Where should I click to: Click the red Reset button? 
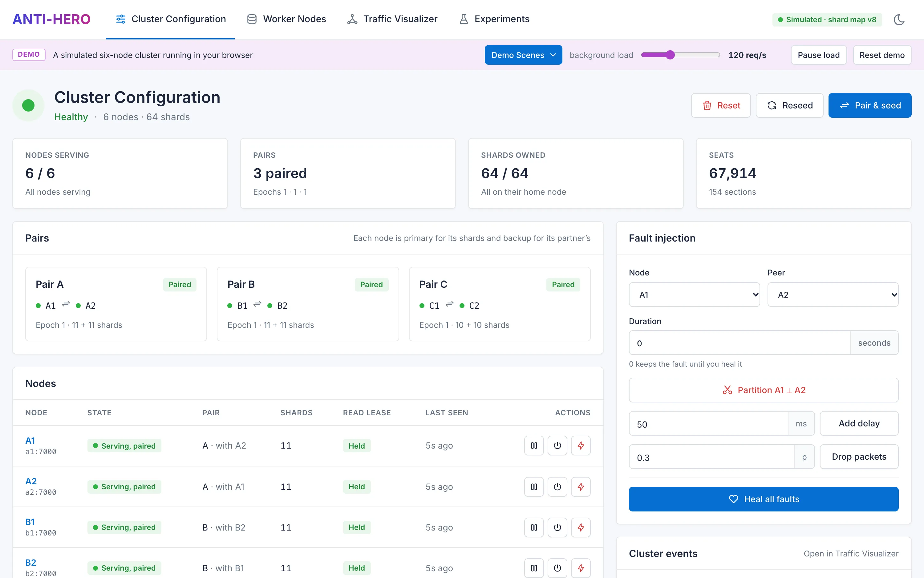(x=721, y=105)
